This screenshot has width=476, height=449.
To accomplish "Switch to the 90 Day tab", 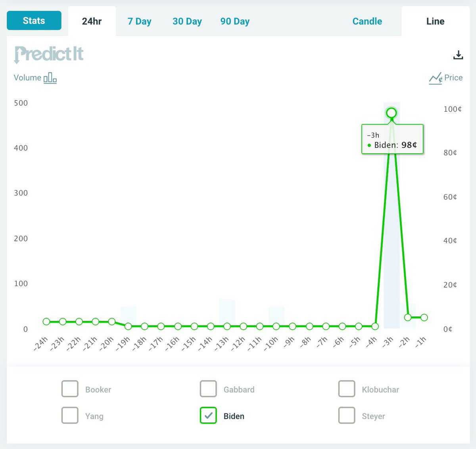I will (235, 21).
